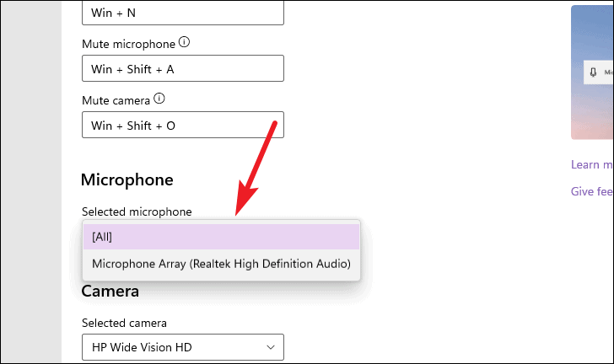Screen dimensions: 614x364
Task: Click the Selected camera label
Action: coord(124,323)
